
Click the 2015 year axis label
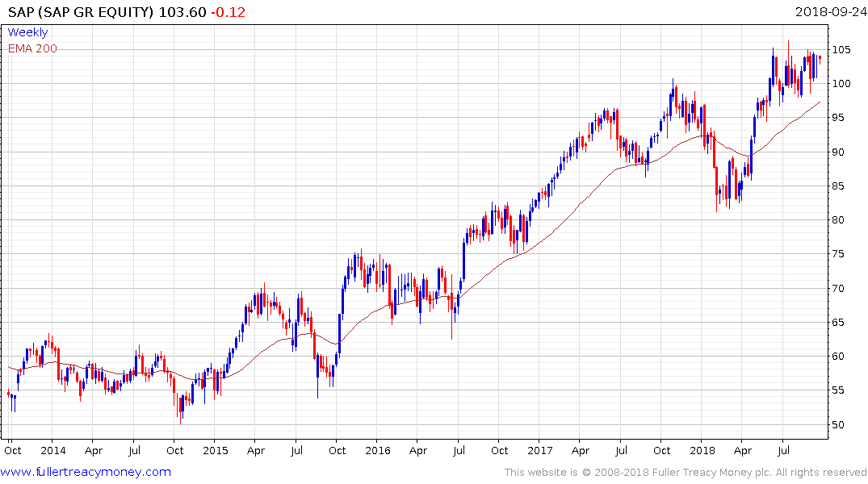216,451
